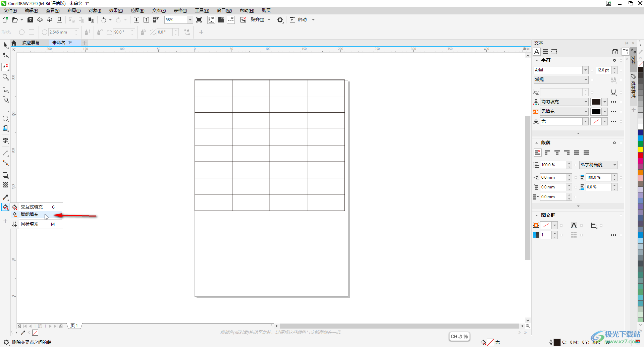This screenshot has width=644, height=347.
Task: Toggle no-alignment paragraph button
Action: (538, 153)
